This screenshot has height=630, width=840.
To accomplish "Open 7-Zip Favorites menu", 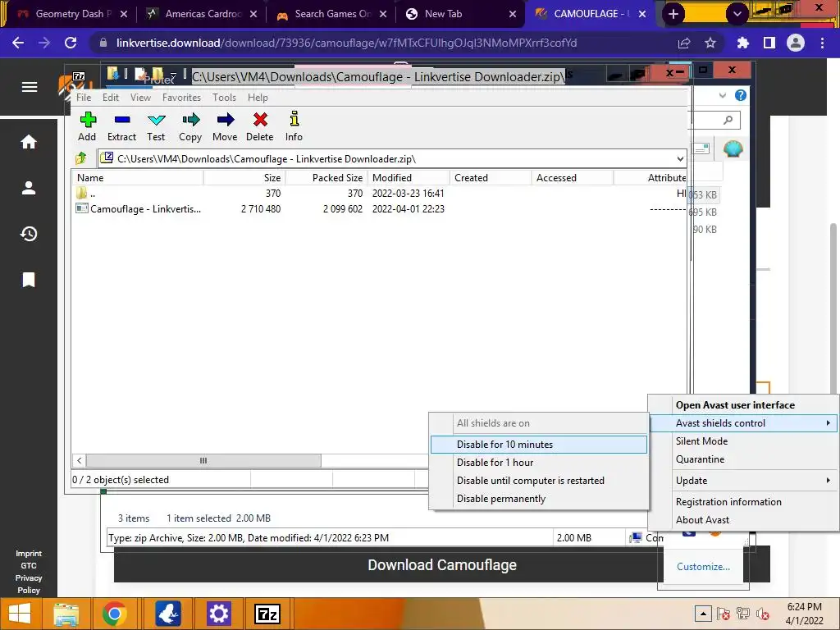I will tap(181, 98).
